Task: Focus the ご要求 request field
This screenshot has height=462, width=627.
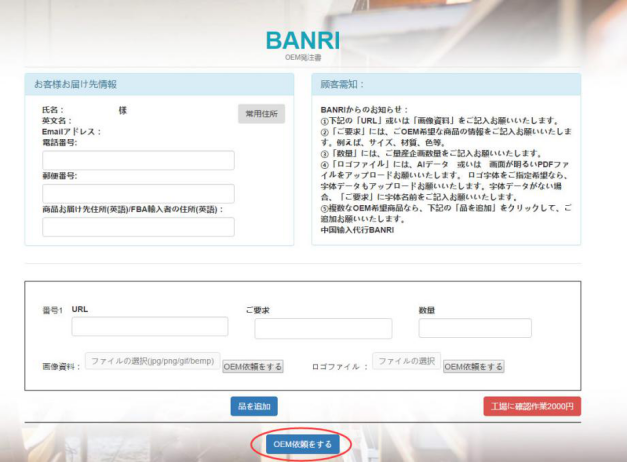Action: pyautogui.click(x=323, y=329)
